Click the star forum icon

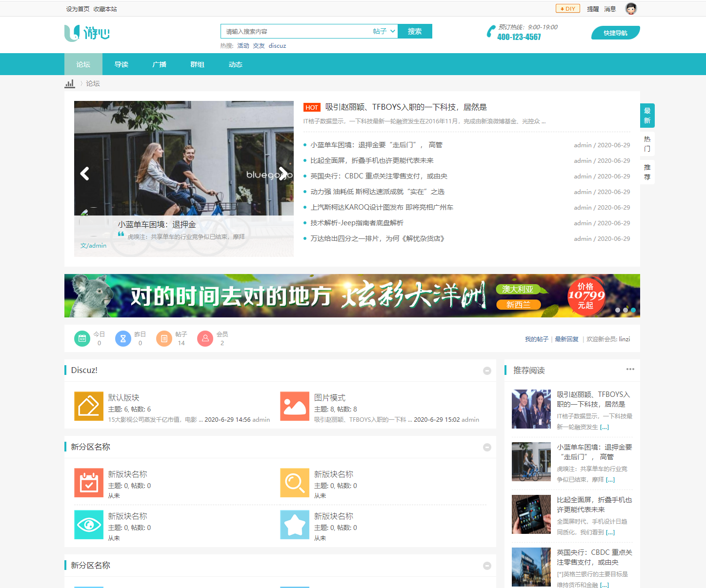point(295,525)
